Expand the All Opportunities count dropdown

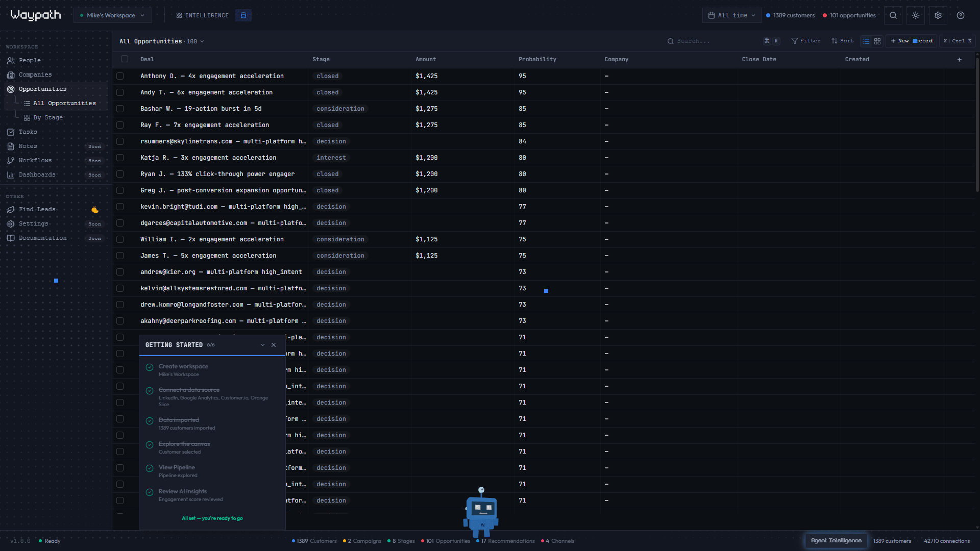pos(201,41)
